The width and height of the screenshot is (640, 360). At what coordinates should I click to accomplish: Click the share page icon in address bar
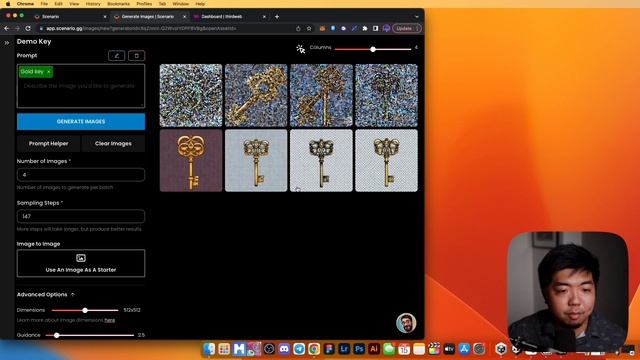[x=298, y=29]
